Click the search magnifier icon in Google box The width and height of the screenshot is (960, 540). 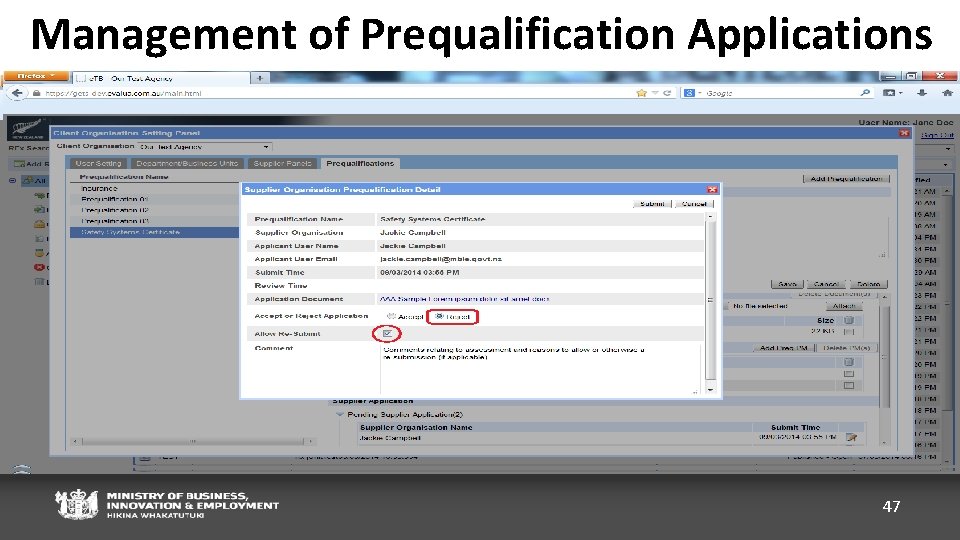864,93
